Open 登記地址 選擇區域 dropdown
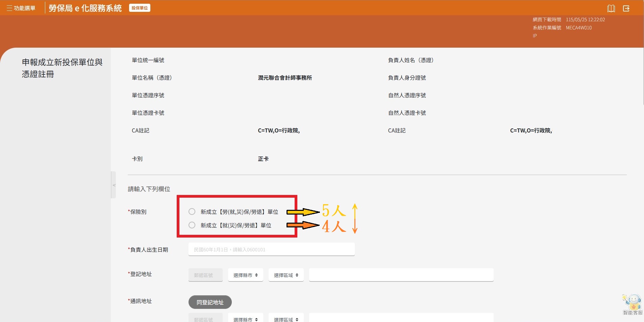The width and height of the screenshot is (644, 322). 286,275
